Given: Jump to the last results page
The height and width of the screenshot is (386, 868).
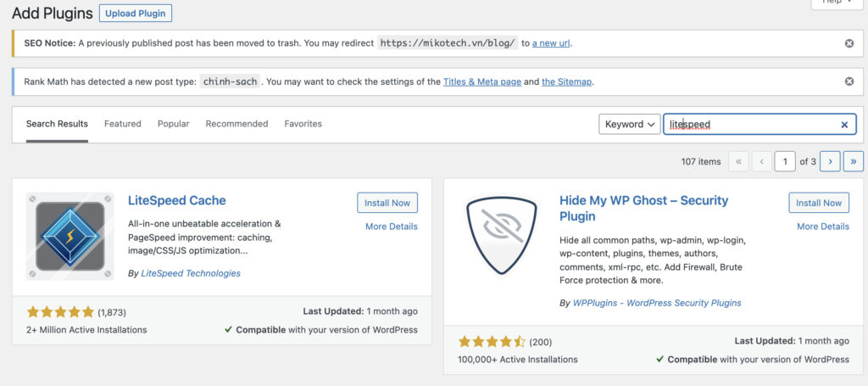Looking at the screenshot, I should coord(853,161).
